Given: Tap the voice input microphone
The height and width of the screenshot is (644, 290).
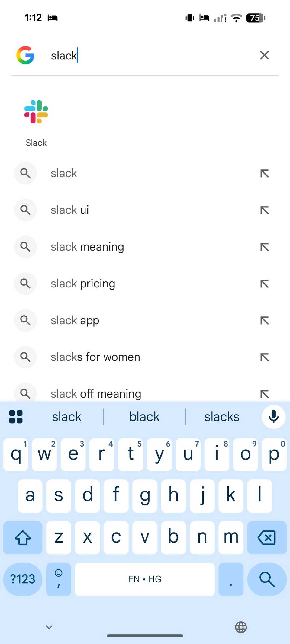Looking at the screenshot, I should [x=273, y=417].
